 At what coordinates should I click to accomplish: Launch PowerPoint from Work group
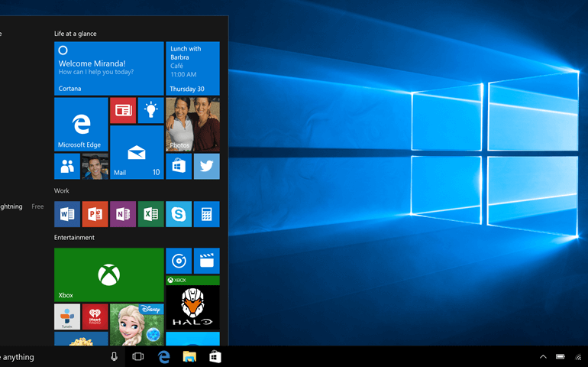point(95,214)
